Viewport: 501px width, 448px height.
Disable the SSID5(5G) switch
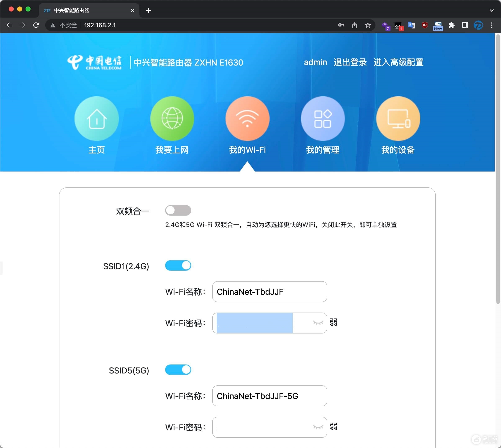point(178,369)
